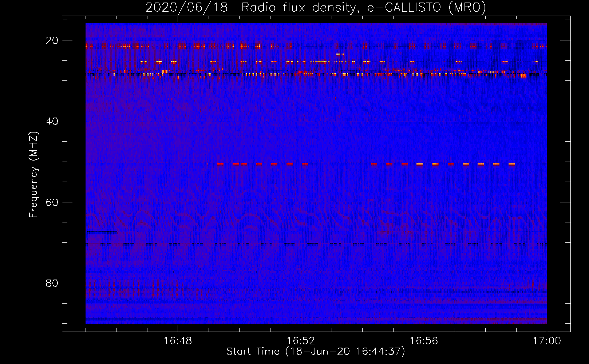Click the '16:56' time tick label

point(424,341)
